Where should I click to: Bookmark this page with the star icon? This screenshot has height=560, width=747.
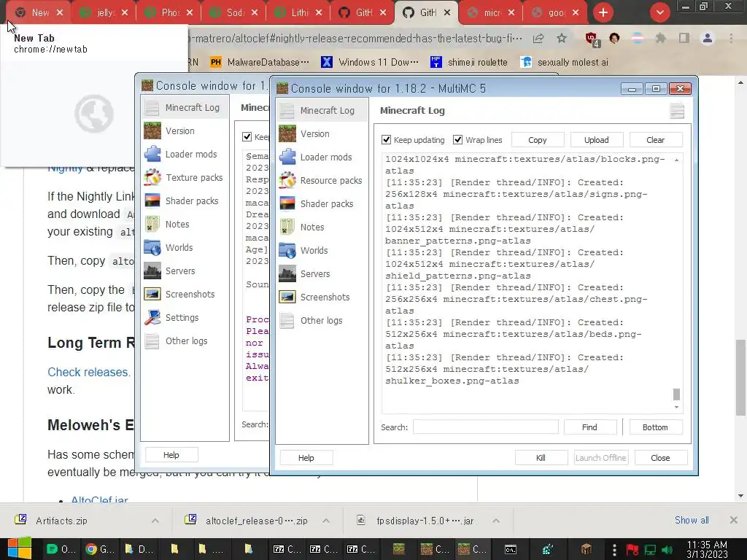[562, 39]
